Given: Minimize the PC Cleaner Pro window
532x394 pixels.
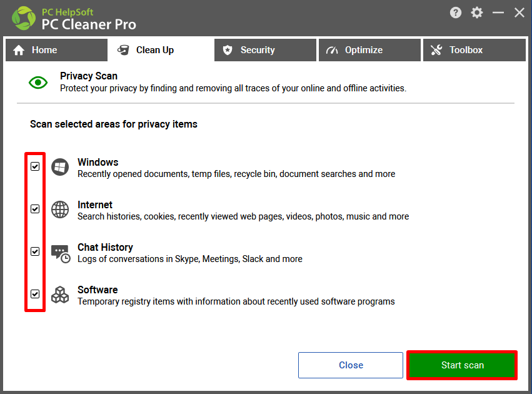Looking at the screenshot, I should pyautogui.click(x=498, y=13).
